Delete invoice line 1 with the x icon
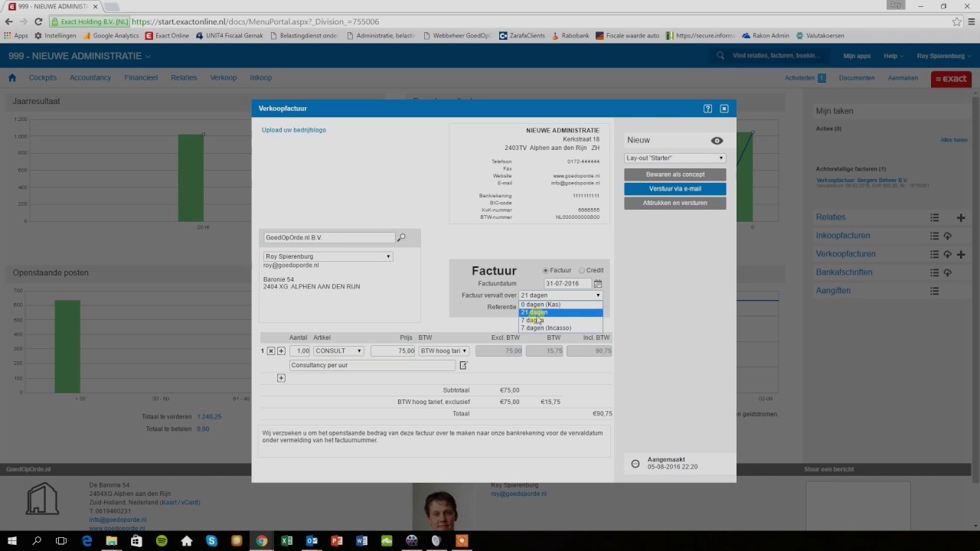The image size is (980, 551). pyautogui.click(x=271, y=351)
